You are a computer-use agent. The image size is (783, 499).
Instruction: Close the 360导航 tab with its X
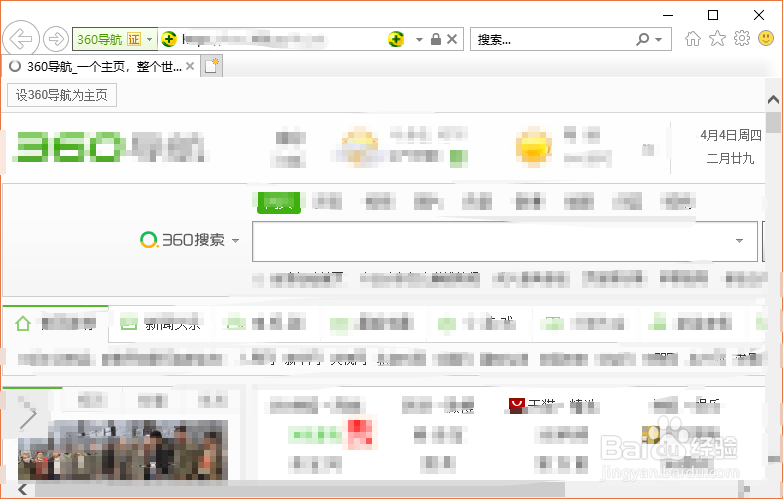(x=190, y=66)
